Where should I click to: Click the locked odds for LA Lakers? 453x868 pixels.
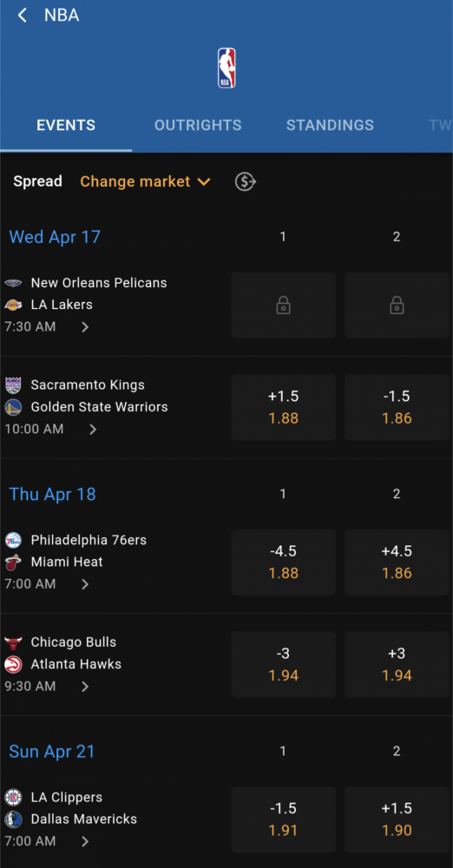pyautogui.click(x=397, y=305)
